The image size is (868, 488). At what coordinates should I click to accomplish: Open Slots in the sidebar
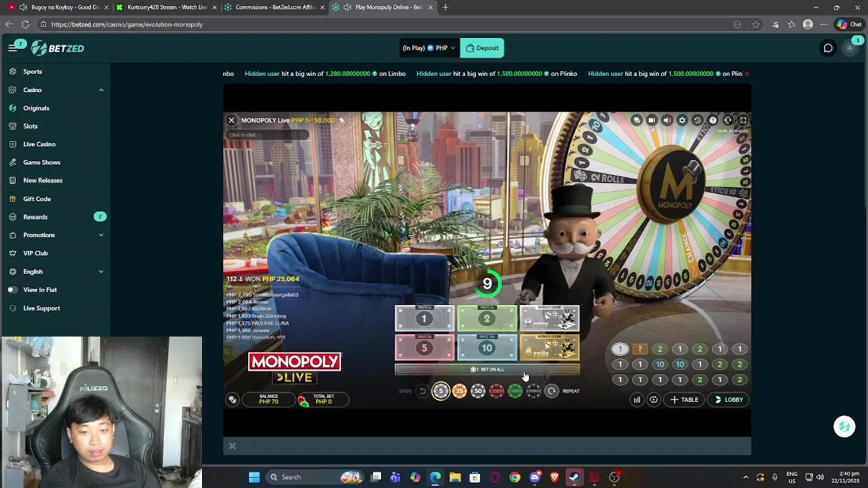coord(31,126)
